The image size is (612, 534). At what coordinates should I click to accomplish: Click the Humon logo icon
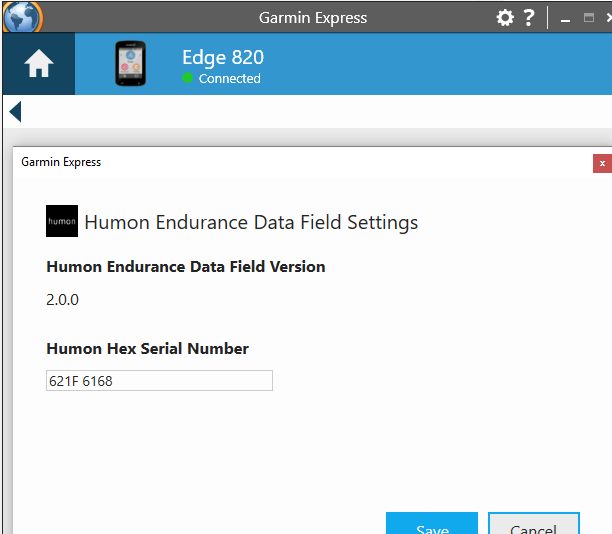tap(62, 221)
